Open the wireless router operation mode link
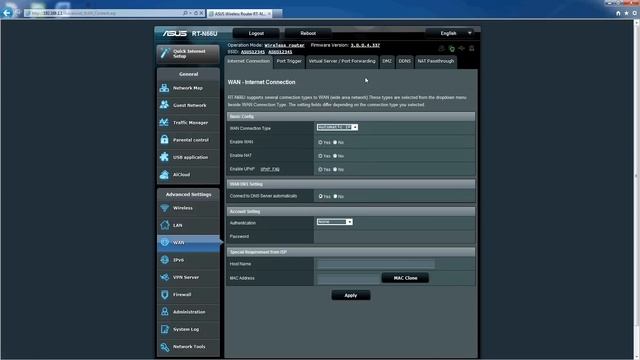This screenshot has width=640, height=360. [x=284, y=45]
